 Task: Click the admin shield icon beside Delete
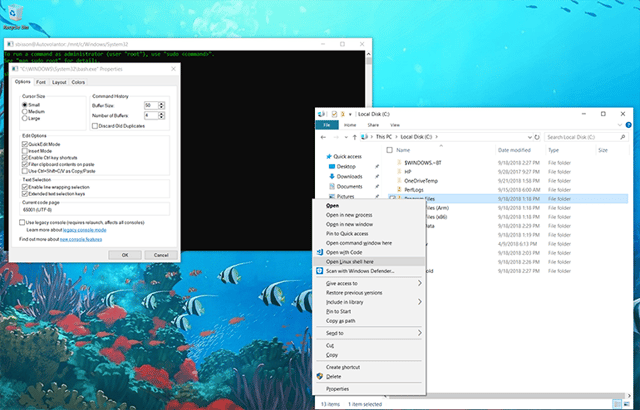pos(320,377)
